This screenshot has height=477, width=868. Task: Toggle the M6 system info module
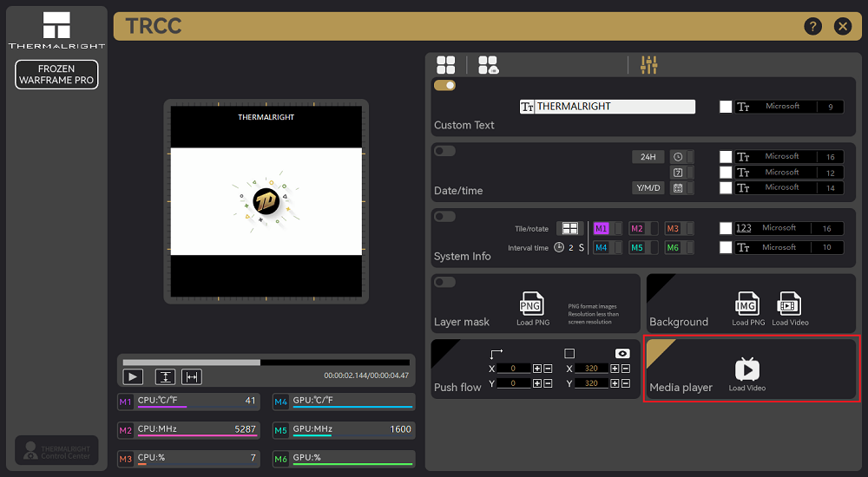click(680, 247)
